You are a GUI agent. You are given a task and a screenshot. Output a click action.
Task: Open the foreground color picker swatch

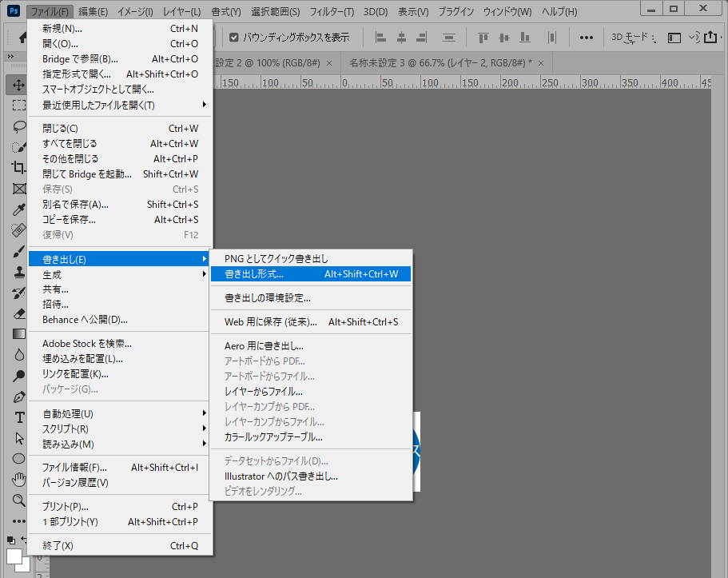click(x=14, y=556)
